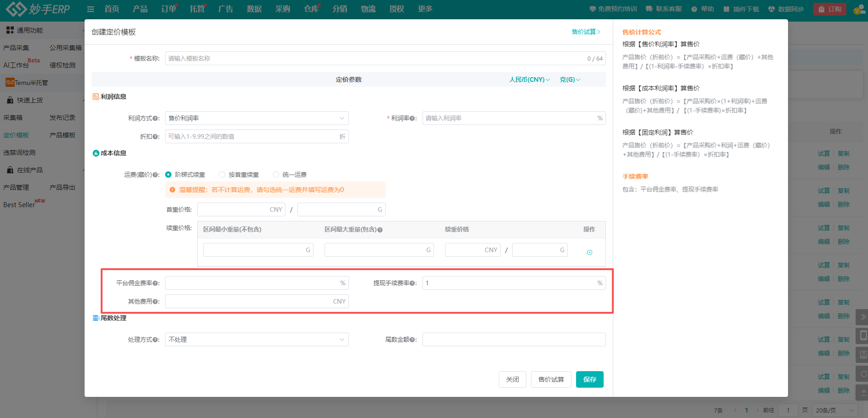868x418 pixels.
Task: Select the 按首重续重 radio option
Action: tap(222, 175)
